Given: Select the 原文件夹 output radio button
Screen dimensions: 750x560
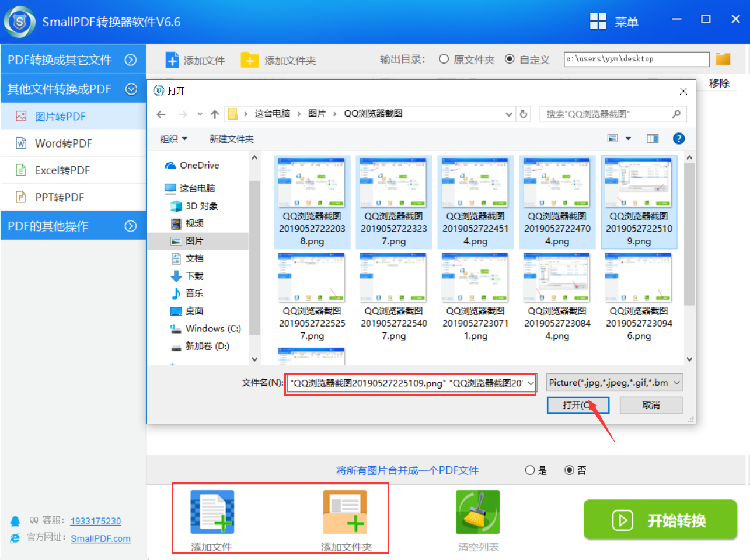Looking at the screenshot, I should coord(444,59).
